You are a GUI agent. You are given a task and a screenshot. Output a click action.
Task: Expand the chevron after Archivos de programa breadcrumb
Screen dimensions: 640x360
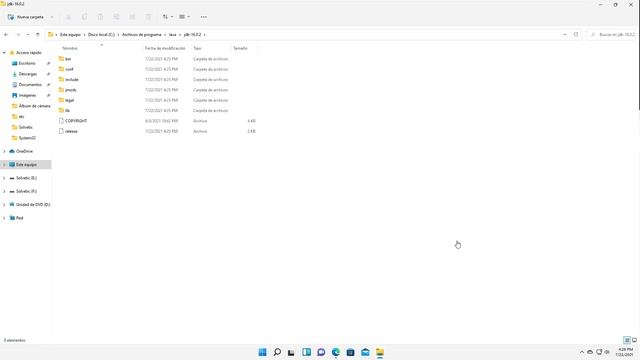click(165, 35)
